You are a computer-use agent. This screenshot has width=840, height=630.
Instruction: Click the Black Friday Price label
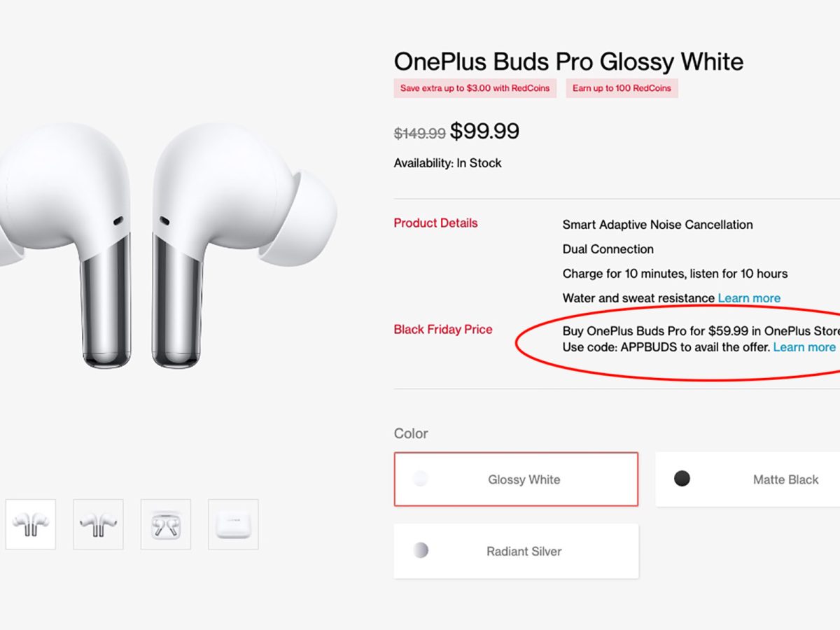(443, 330)
